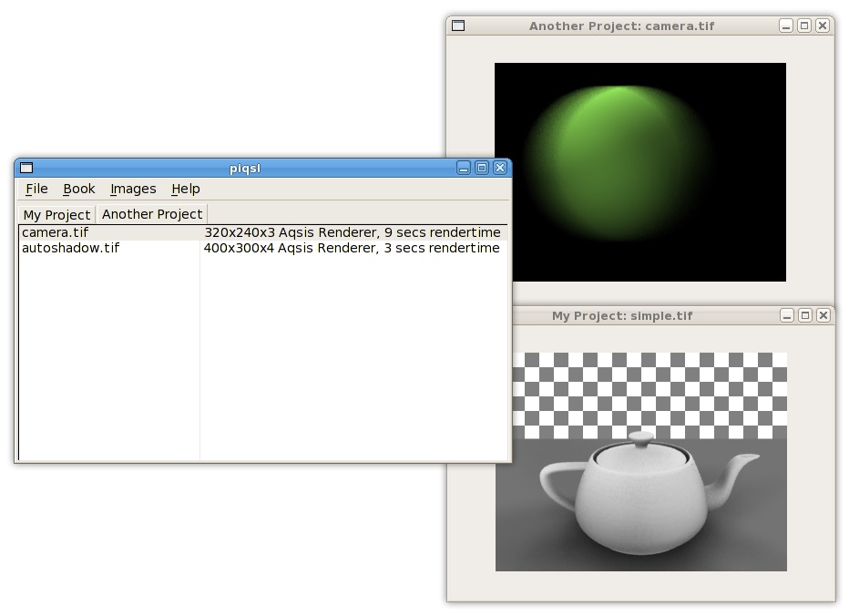Click the piqsl window titlebar icon

(x=26, y=168)
